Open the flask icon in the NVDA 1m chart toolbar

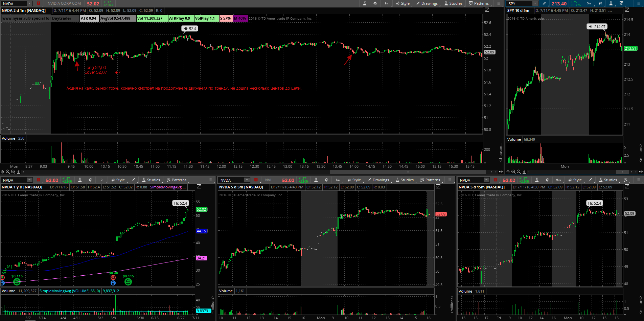(x=365, y=3)
